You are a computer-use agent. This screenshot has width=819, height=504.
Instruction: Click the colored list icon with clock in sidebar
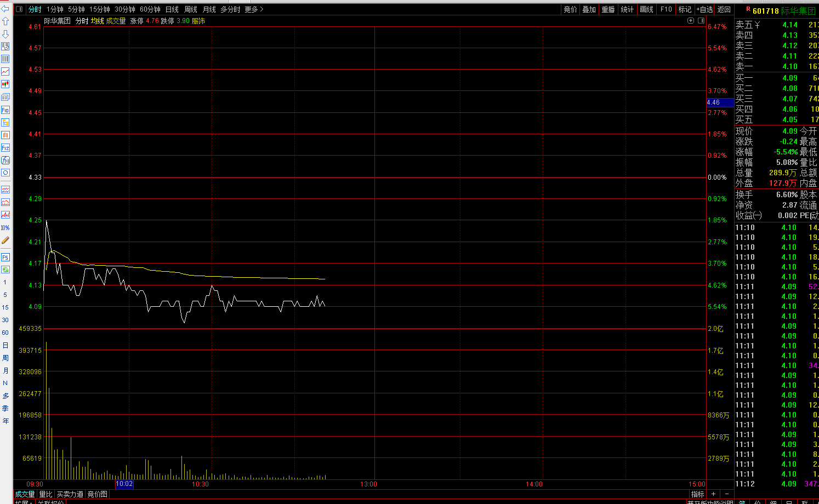[5, 47]
